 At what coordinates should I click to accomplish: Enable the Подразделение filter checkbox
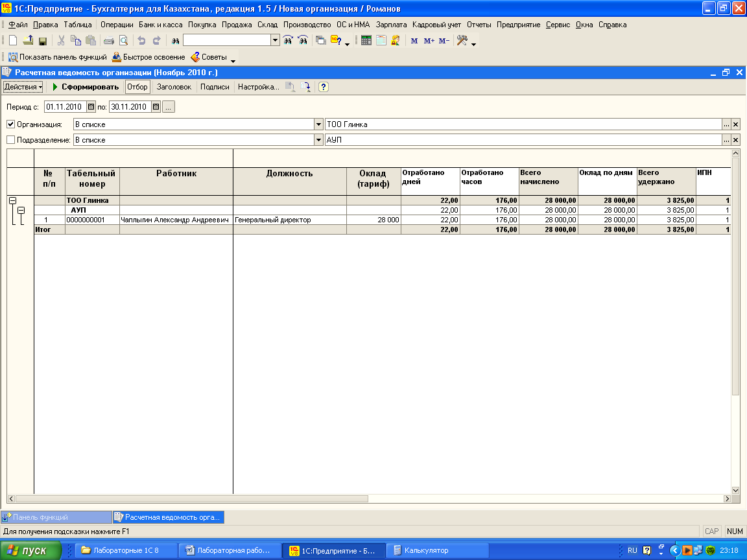click(x=11, y=140)
